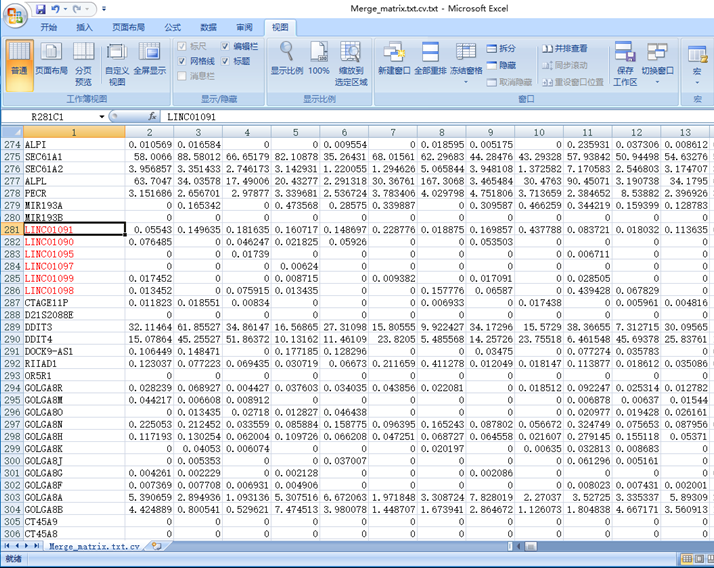The width and height of the screenshot is (714, 568).
Task: Open the Formulas (公式) ribbon tab
Action: (173, 27)
